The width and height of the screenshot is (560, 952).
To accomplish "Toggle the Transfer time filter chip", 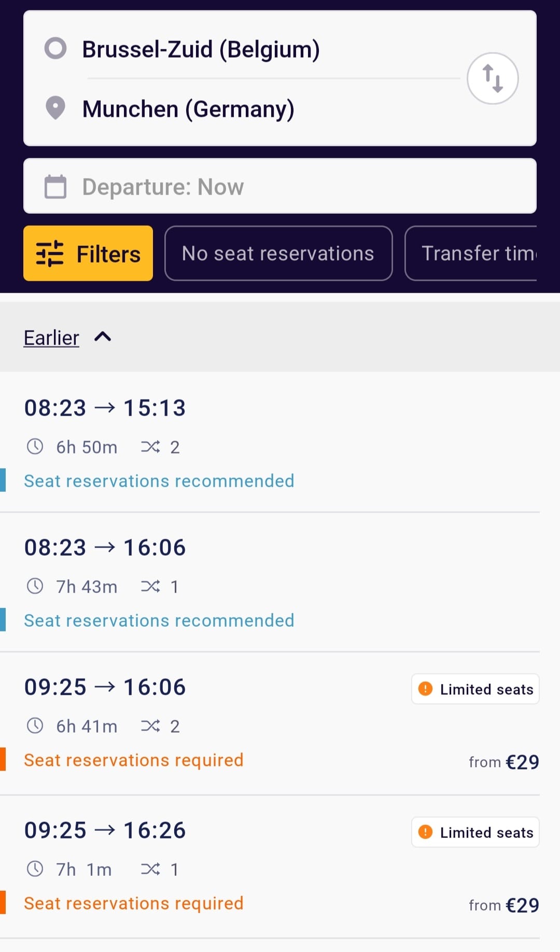I will click(471, 253).
